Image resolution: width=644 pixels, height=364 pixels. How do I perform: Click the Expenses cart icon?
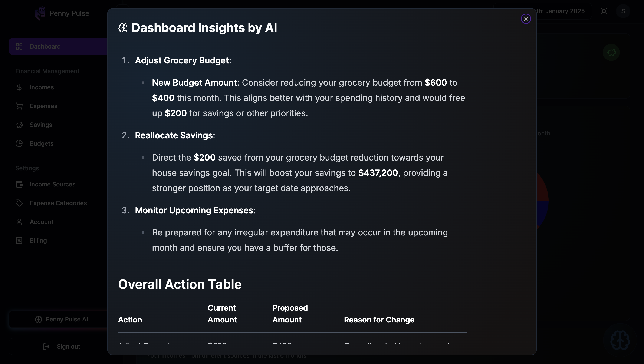coord(19,106)
